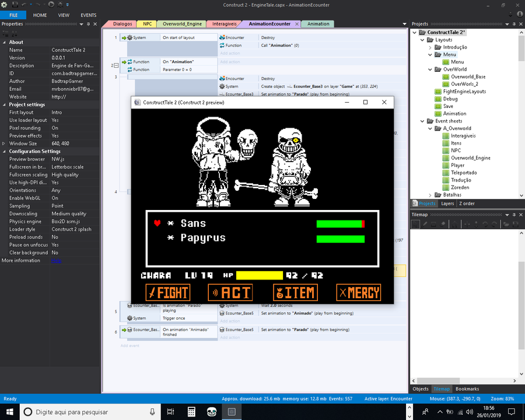The height and width of the screenshot is (420, 525).
Task: Collapse the ConstructTale 2 project root
Action: (x=415, y=33)
